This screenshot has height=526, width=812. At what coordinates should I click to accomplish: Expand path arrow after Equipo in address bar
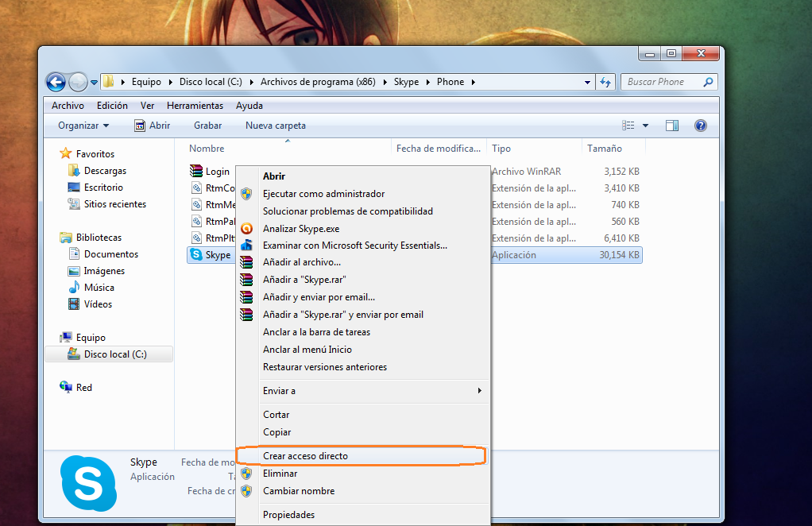170,82
